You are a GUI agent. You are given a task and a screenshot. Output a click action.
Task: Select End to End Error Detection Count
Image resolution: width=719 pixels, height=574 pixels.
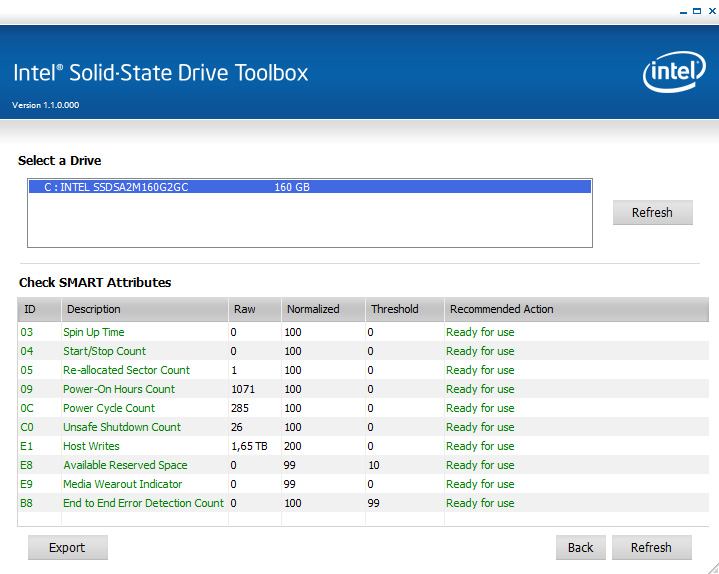(143, 503)
